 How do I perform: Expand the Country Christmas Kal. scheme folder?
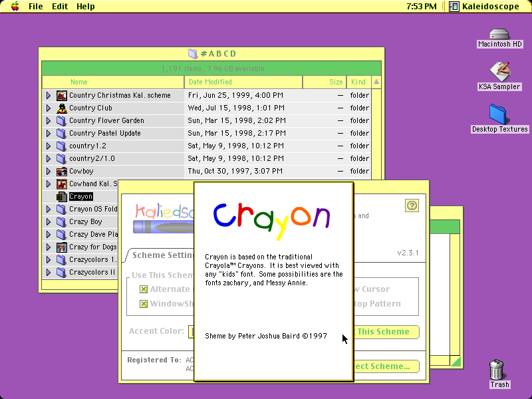coord(49,95)
